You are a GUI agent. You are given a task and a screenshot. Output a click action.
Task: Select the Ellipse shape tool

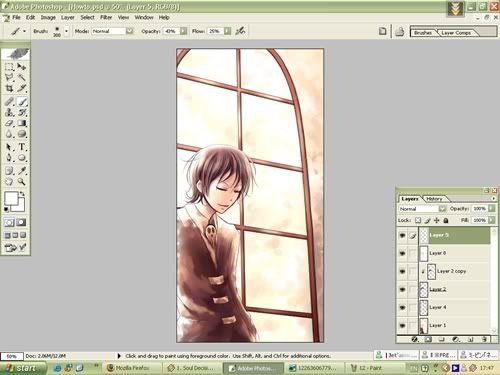click(x=22, y=158)
